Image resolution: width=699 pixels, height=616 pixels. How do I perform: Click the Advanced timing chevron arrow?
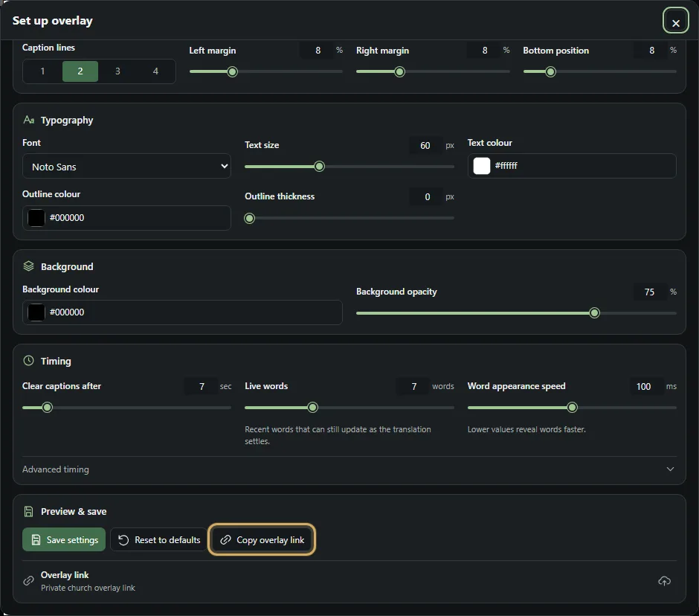[670, 469]
